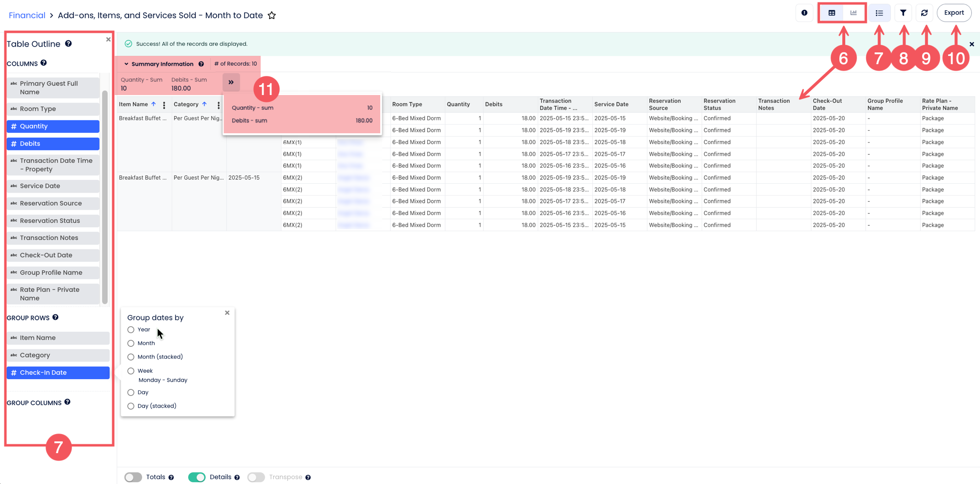Expand summary with double-arrow button
This screenshot has height=484, width=980.
pyautogui.click(x=231, y=82)
